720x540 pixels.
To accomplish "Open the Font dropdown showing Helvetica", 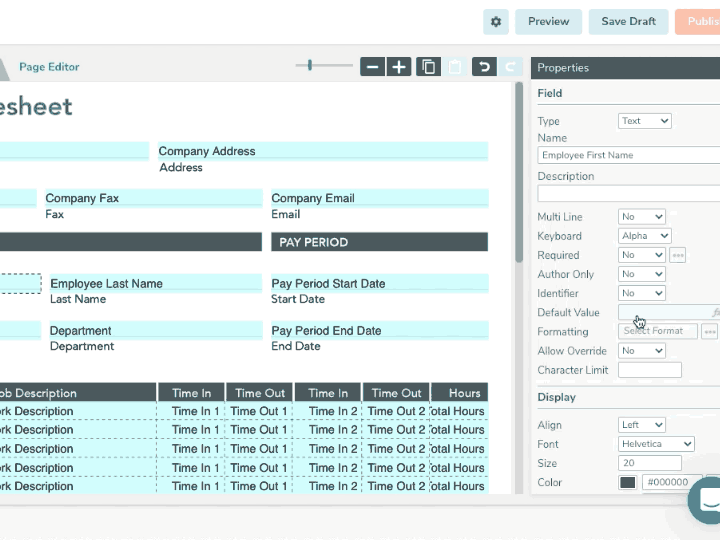I will 656,444.
